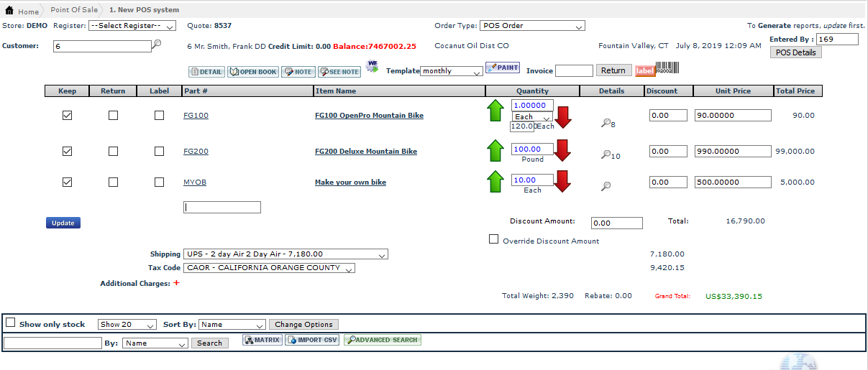Viewport: 868px width, 370px height.
Task: Go to Point Of Sale breadcrumb
Action: pyautogui.click(x=74, y=10)
